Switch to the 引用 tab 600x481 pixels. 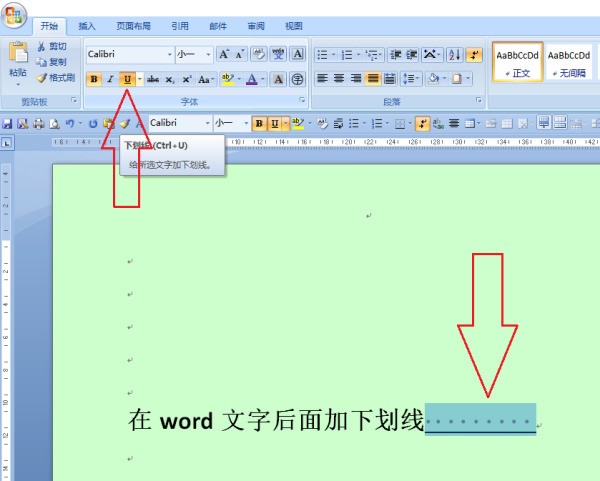click(x=180, y=26)
